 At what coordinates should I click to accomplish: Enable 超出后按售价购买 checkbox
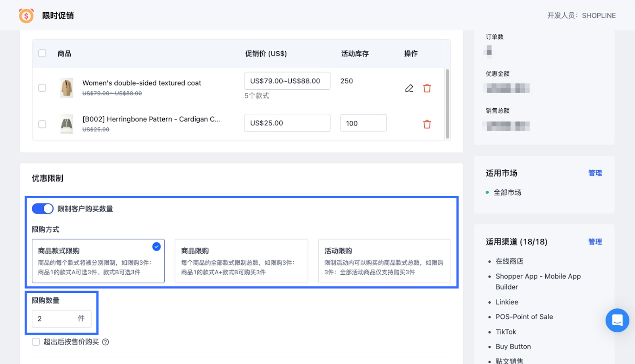[x=36, y=342]
